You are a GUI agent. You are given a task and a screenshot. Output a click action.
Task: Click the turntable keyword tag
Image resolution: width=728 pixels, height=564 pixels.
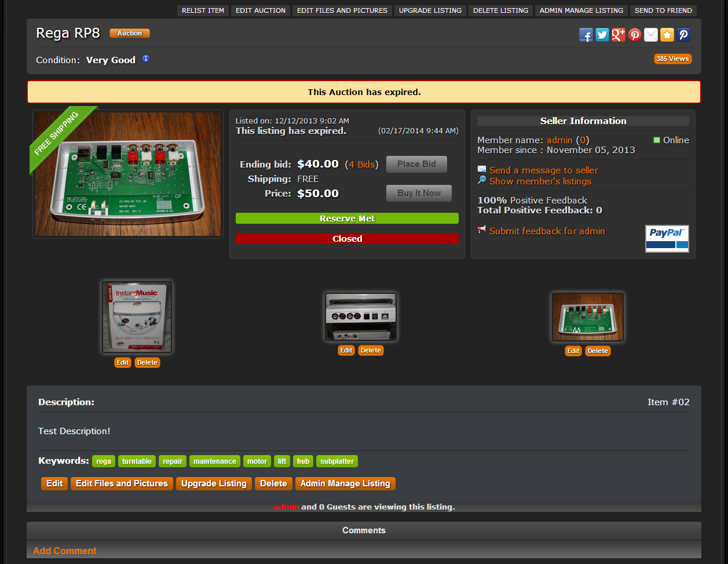click(x=137, y=461)
